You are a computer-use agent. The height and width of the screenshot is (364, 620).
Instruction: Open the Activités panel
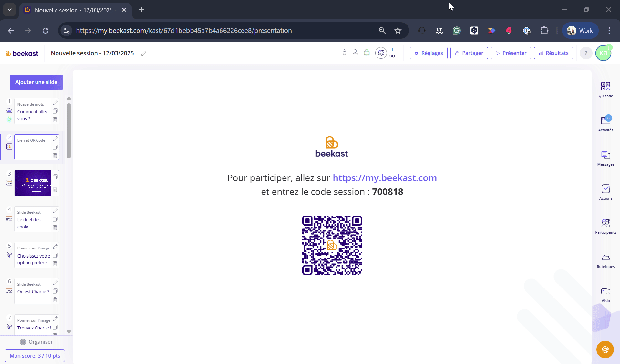click(605, 124)
